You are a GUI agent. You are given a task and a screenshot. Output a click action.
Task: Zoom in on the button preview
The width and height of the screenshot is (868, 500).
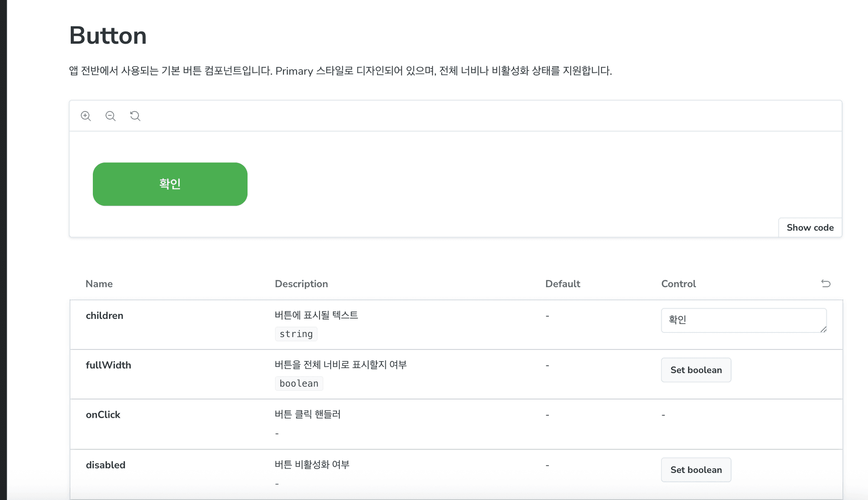point(86,116)
